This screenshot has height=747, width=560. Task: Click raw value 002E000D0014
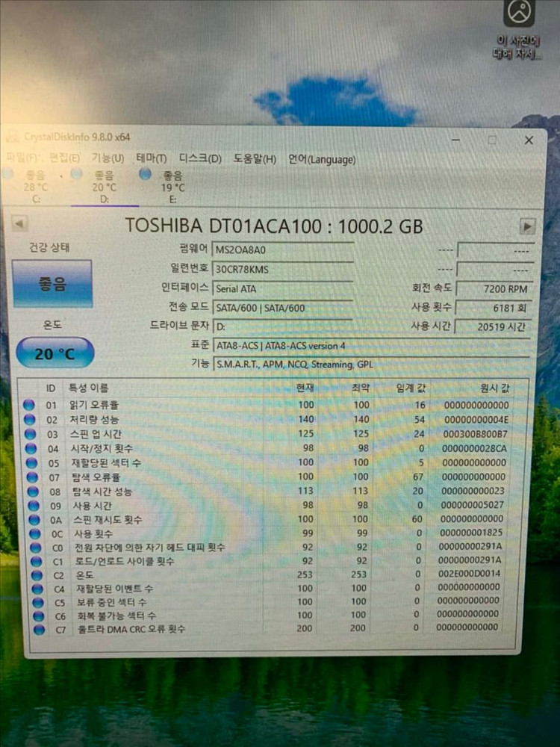click(x=469, y=574)
